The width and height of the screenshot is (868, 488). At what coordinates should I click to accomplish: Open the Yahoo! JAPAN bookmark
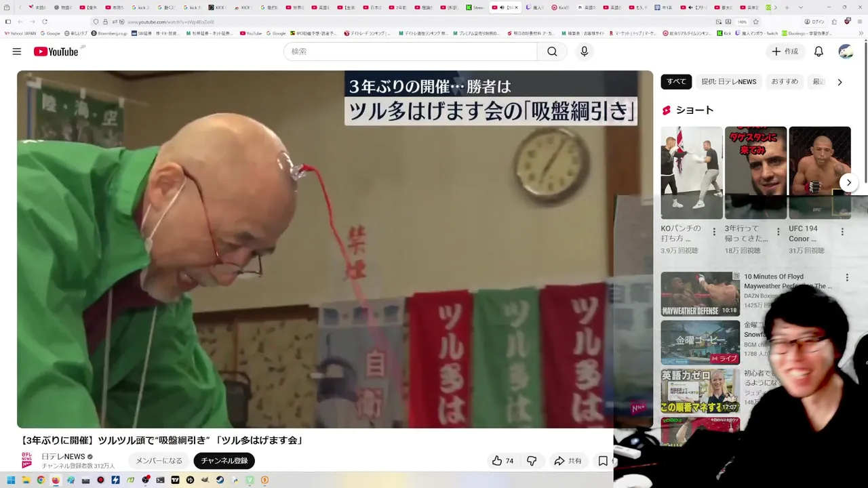point(20,33)
